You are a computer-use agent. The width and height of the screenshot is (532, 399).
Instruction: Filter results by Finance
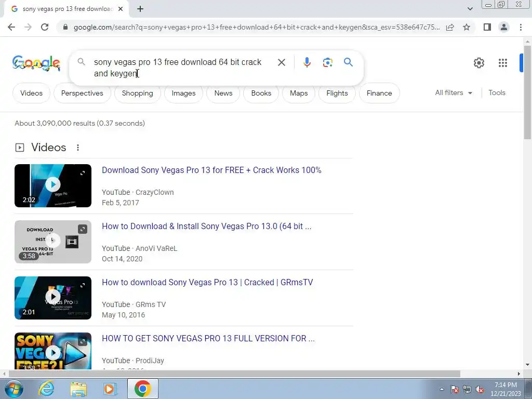click(379, 93)
